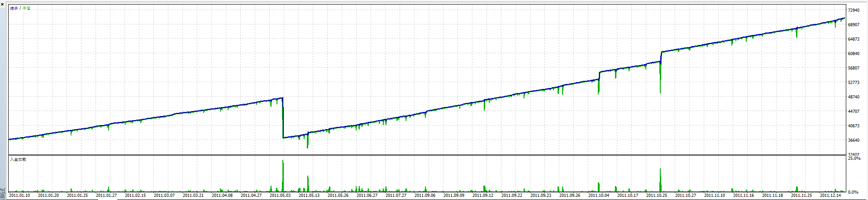
Task: Click the 入金加载 lower panel label
Action: [x=18, y=159]
